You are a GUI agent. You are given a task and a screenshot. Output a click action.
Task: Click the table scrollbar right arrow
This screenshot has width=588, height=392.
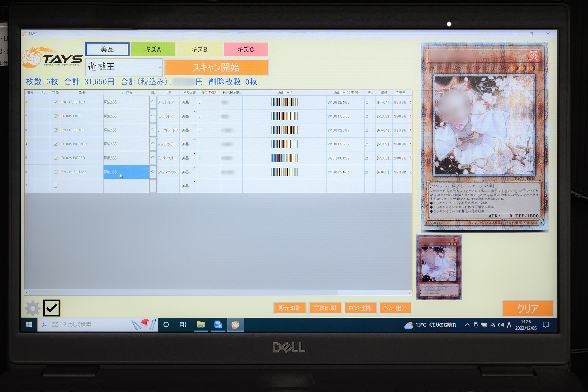tap(409, 292)
